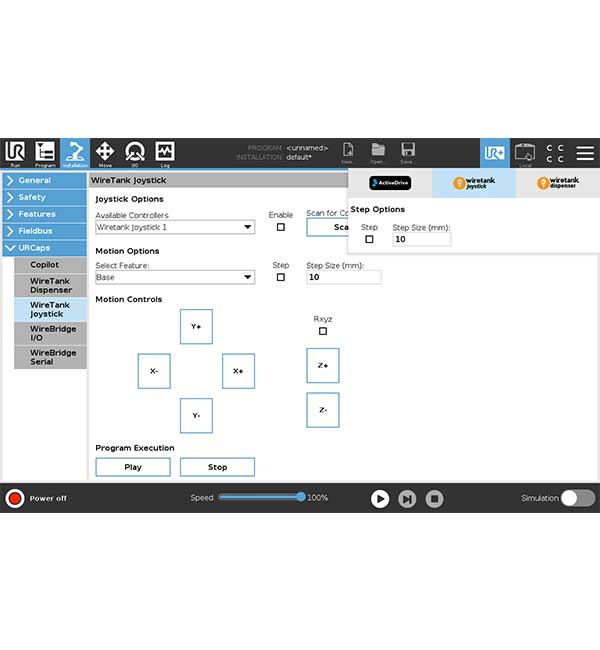
Task: Click the "default*" installation name
Action: (x=299, y=157)
